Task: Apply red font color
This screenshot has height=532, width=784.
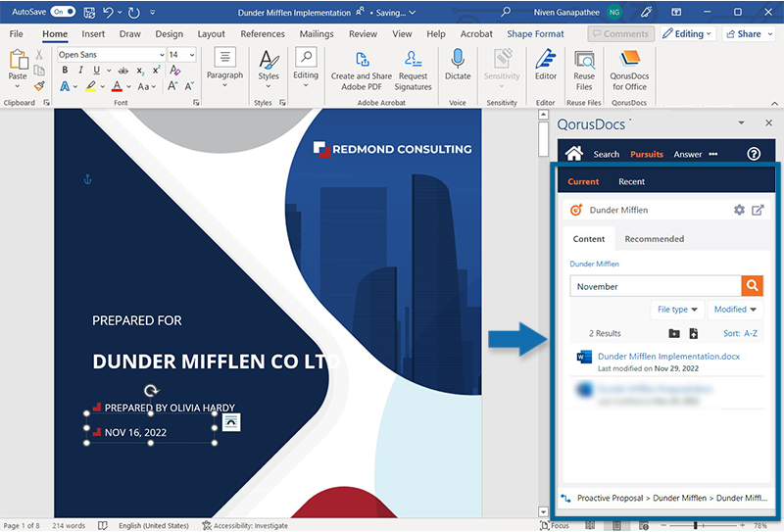Action: click(117, 86)
